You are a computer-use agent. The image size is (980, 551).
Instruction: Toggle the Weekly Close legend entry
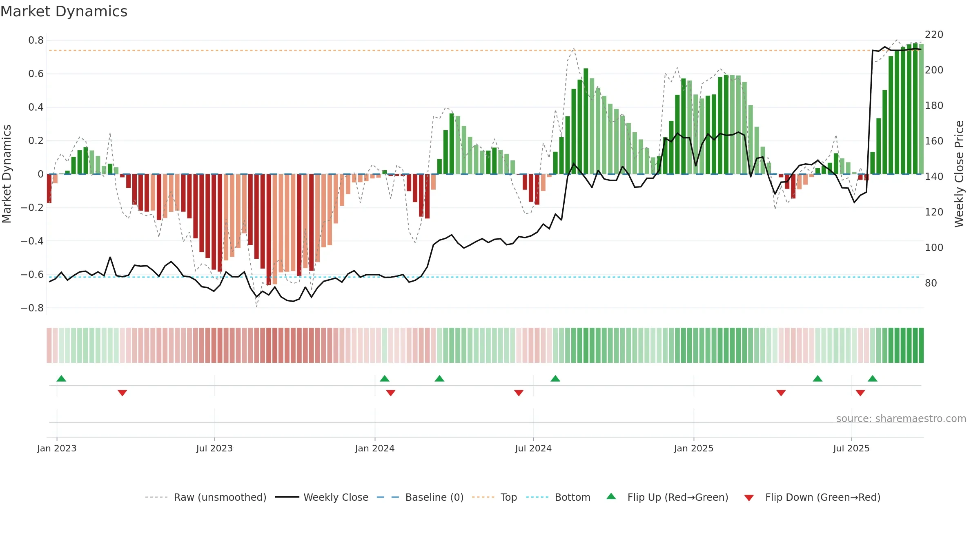click(322, 497)
